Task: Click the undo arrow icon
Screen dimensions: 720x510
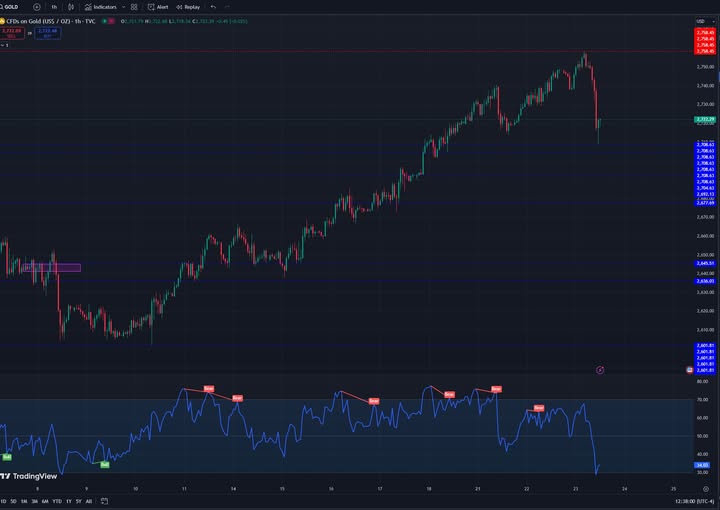Action: pyautogui.click(x=213, y=6)
